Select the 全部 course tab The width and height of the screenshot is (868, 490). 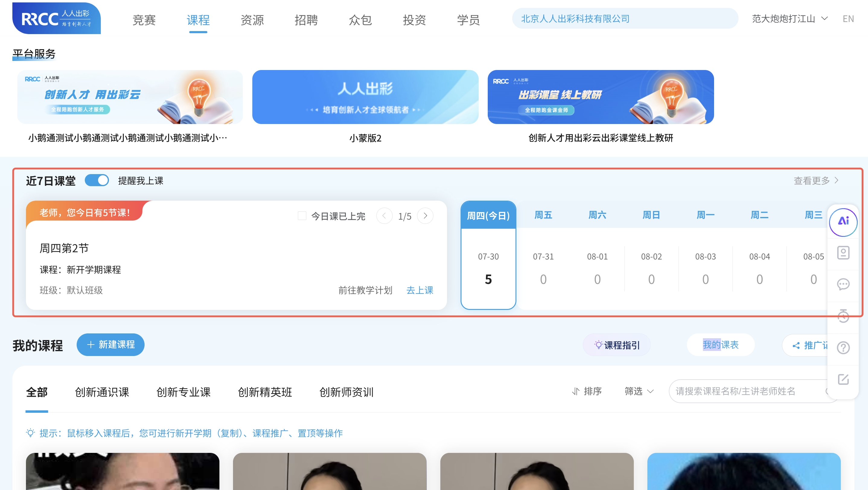[x=37, y=392]
